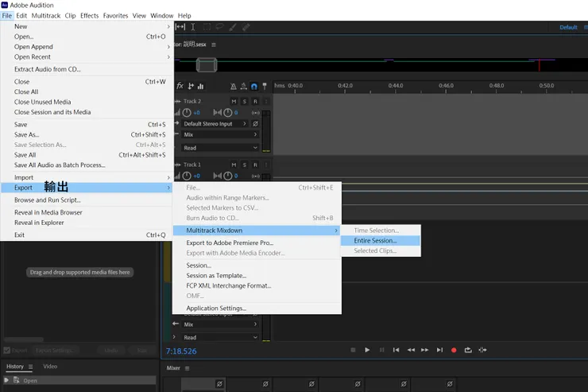The width and height of the screenshot is (588, 392).
Task: Toggle Loop Playback icon
Action: (468, 350)
